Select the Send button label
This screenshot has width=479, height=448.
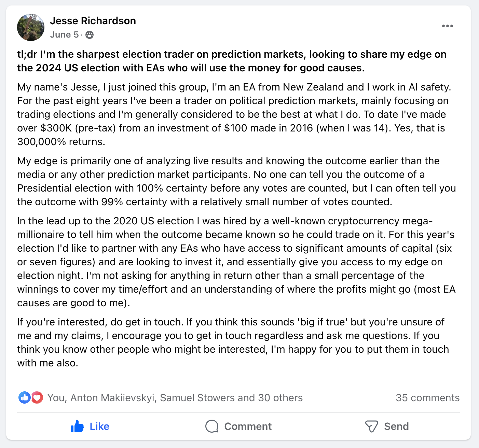click(x=396, y=426)
